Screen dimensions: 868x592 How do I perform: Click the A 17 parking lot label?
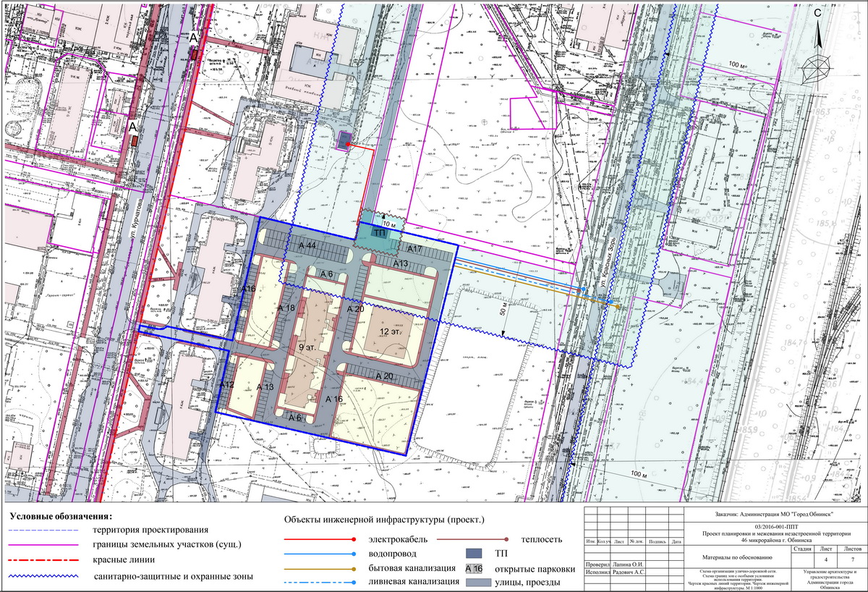[415, 250]
